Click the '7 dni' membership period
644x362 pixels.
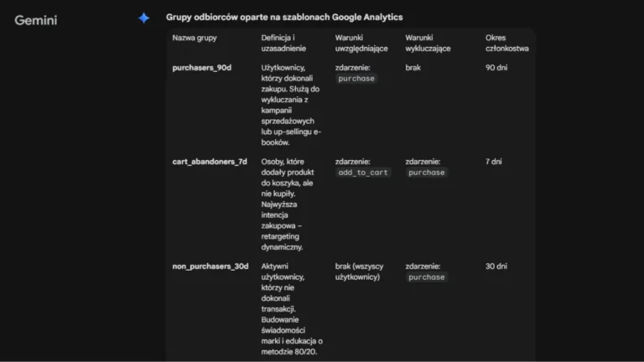(x=494, y=162)
